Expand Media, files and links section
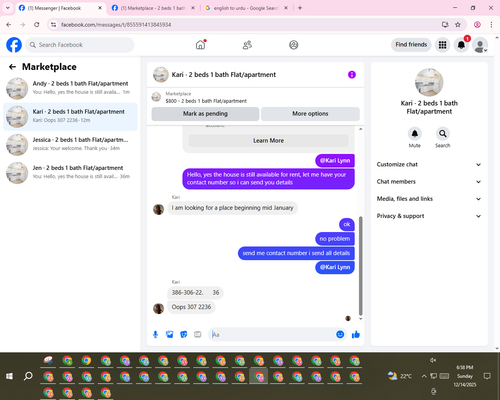500x400 pixels. (x=429, y=199)
